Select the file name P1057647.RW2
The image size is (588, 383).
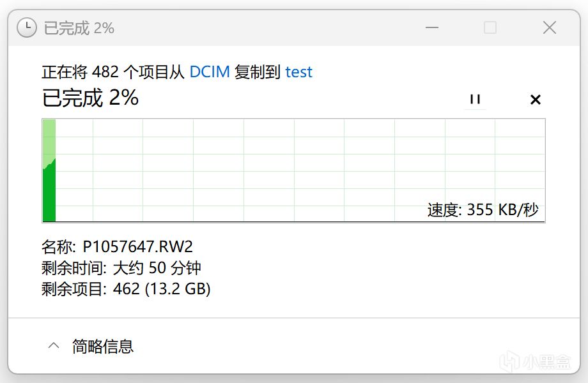pyautogui.click(x=138, y=246)
